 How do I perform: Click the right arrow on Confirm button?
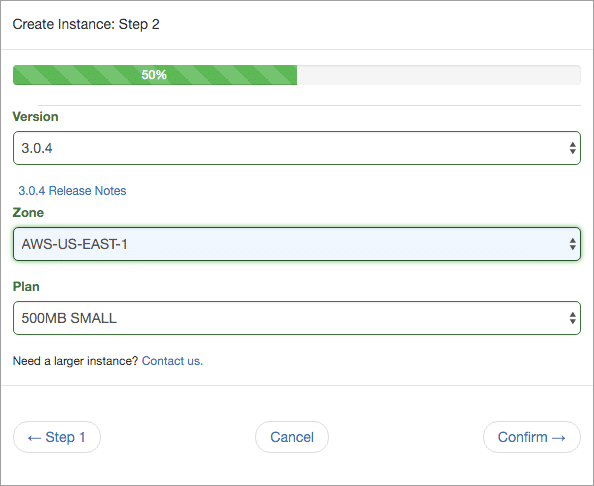coord(559,438)
